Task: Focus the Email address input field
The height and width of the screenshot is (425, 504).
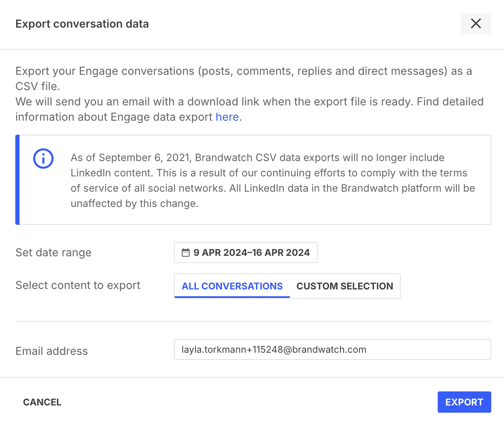Action: coord(332,349)
